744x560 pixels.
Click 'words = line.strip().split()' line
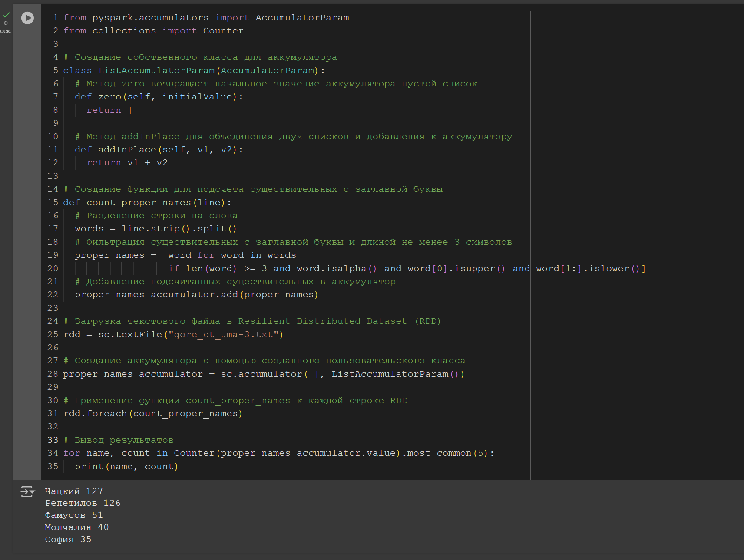[155, 229]
